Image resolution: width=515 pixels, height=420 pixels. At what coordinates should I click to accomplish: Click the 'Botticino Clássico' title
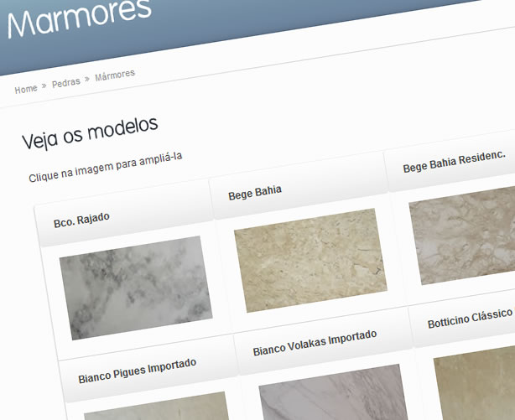470,319
